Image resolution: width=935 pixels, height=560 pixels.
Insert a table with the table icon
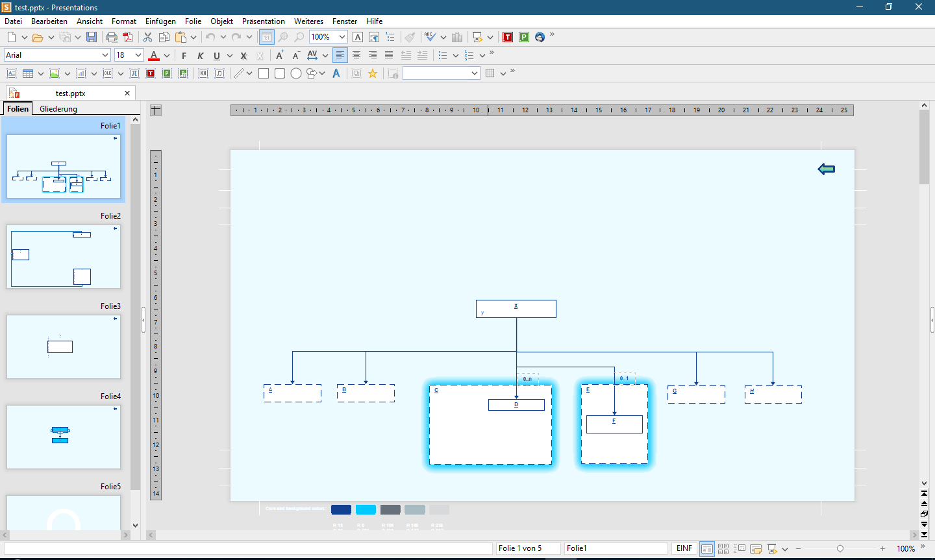coord(28,73)
